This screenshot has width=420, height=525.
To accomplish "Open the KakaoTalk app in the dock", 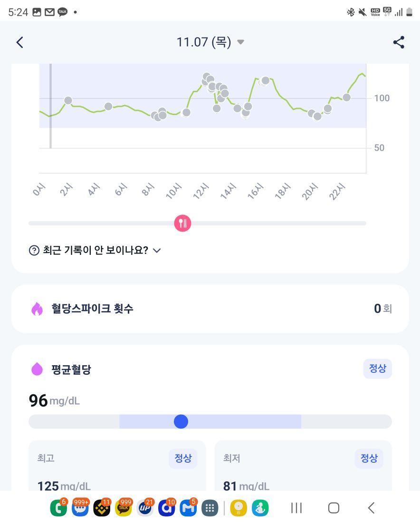I will (x=124, y=507).
